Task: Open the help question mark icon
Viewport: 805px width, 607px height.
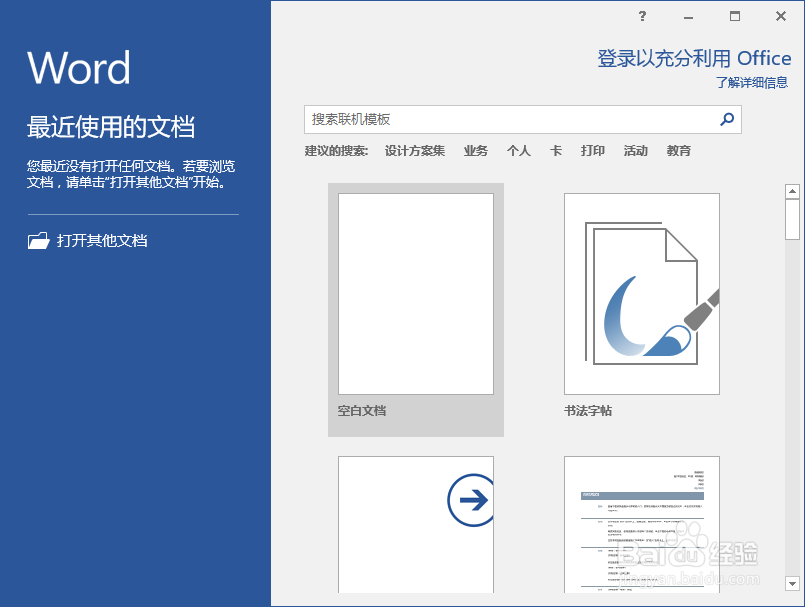Action: [x=642, y=16]
